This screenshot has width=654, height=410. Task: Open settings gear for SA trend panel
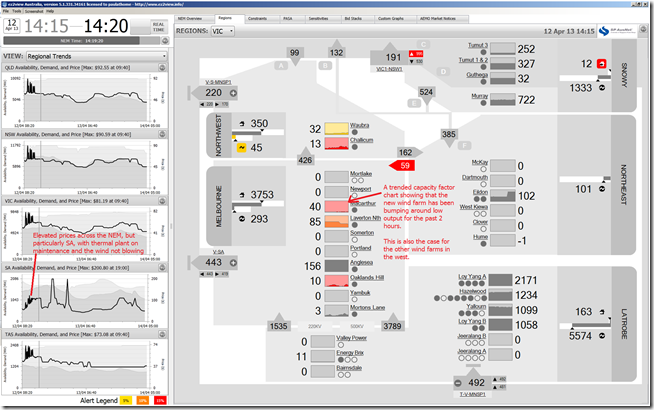coord(162,267)
